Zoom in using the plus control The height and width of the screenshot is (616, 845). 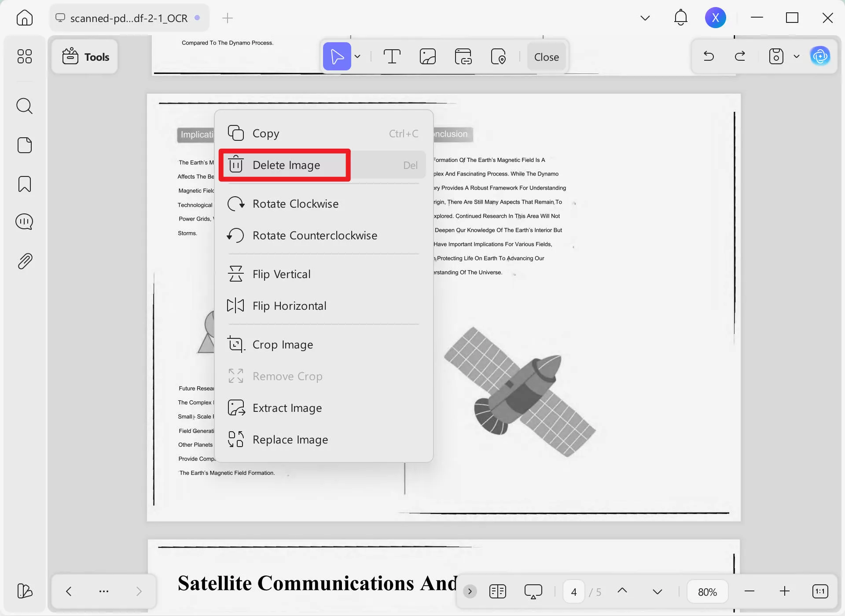(785, 591)
